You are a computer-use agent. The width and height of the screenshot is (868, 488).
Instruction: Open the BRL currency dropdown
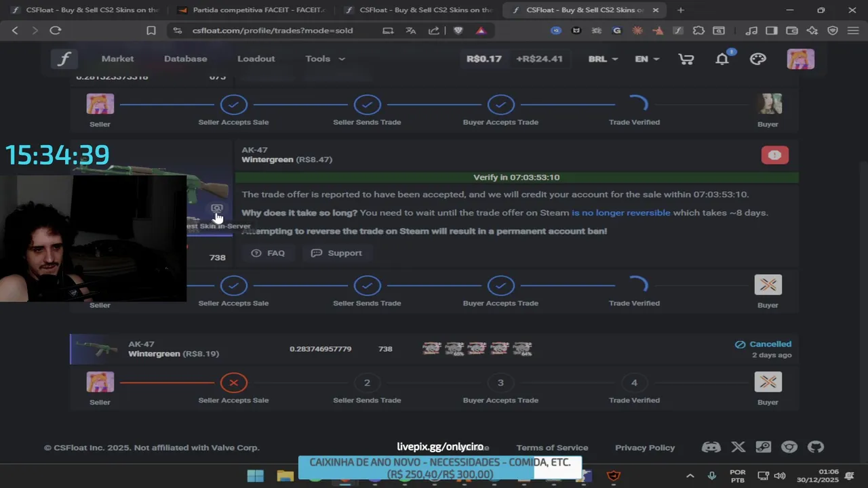pyautogui.click(x=603, y=59)
